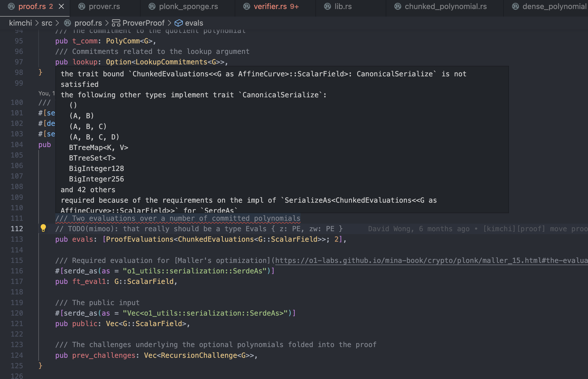Click Rust icon on chunked_polynomial.rs tab
The image size is (588, 379).
coord(398,6)
